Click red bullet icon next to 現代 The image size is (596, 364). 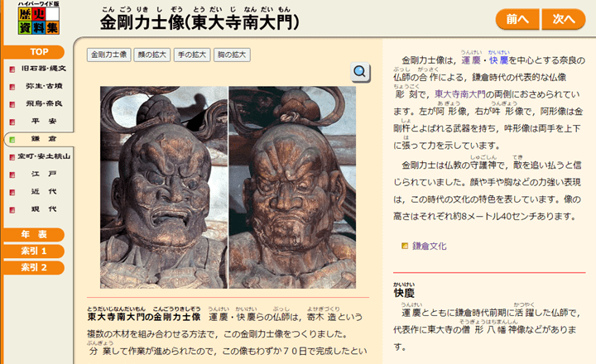12,210
